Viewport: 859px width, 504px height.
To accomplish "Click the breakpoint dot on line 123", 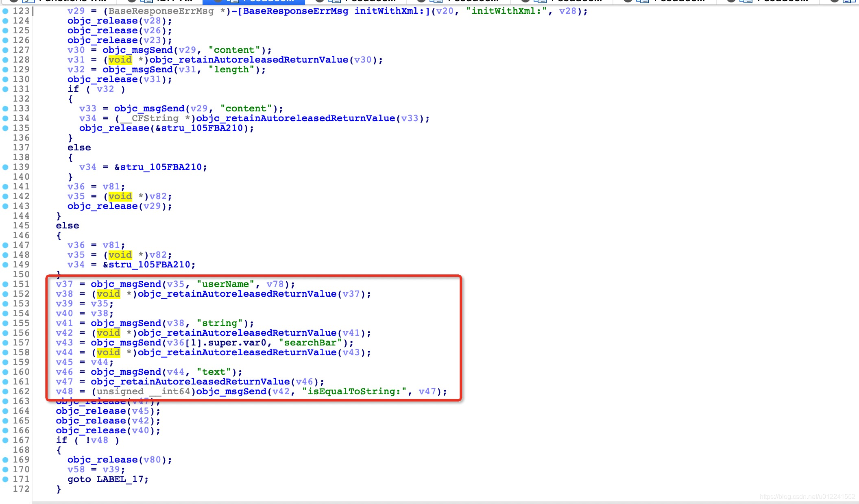I will pos(5,11).
